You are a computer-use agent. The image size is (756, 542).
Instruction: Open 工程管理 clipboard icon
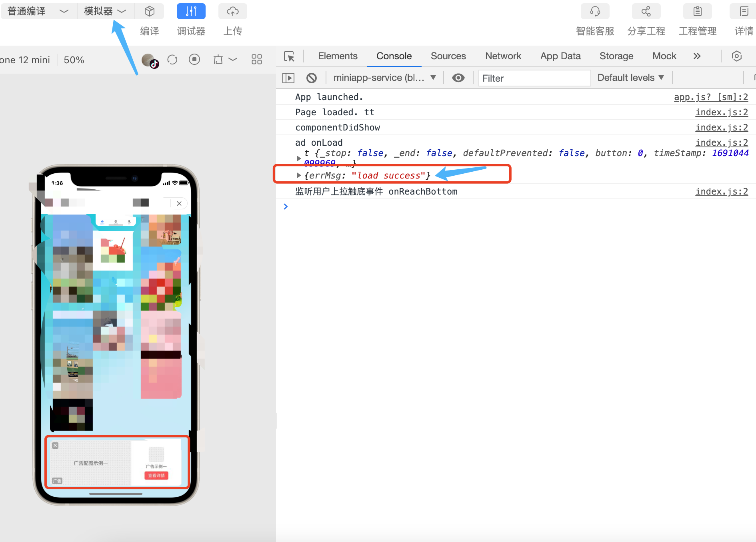(x=697, y=11)
